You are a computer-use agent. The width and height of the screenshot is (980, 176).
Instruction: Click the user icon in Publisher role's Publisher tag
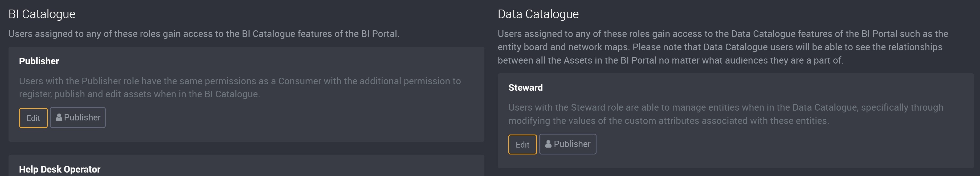tap(59, 118)
